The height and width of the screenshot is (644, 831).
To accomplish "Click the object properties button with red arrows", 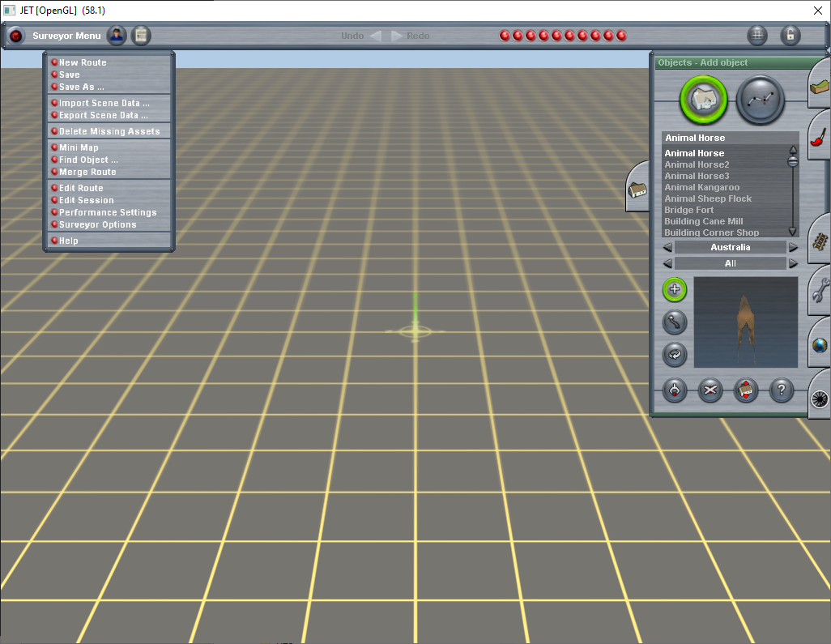I will (746, 390).
